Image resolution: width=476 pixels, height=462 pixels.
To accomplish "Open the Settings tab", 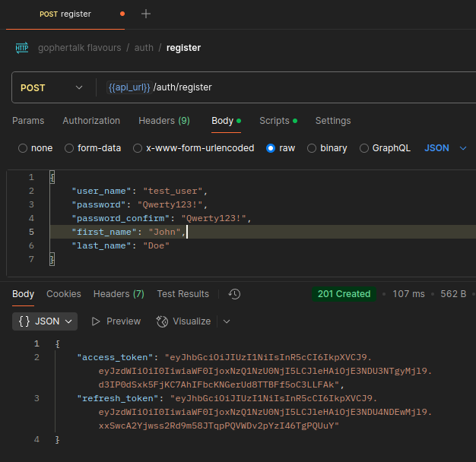I will coord(333,121).
